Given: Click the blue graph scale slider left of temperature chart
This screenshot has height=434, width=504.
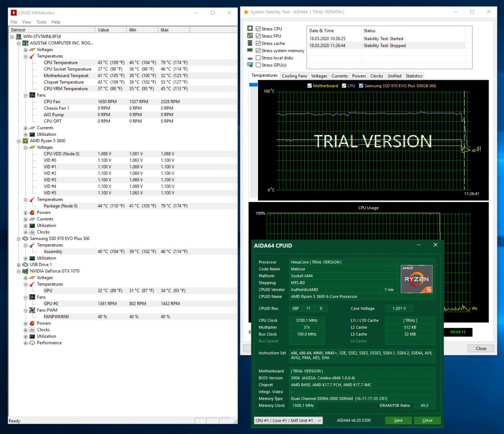Looking at the screenshot, I should (x=253, y=85).
